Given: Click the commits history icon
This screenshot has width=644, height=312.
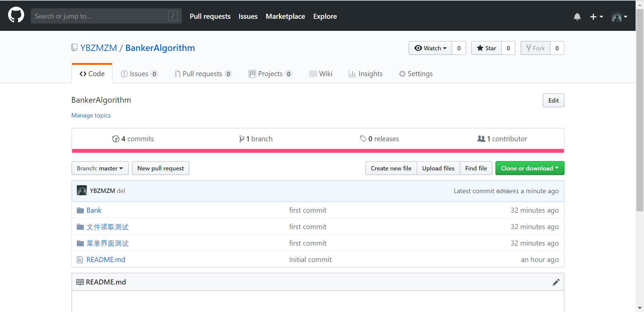Looking at the screenshot, I should pos(115,139).
